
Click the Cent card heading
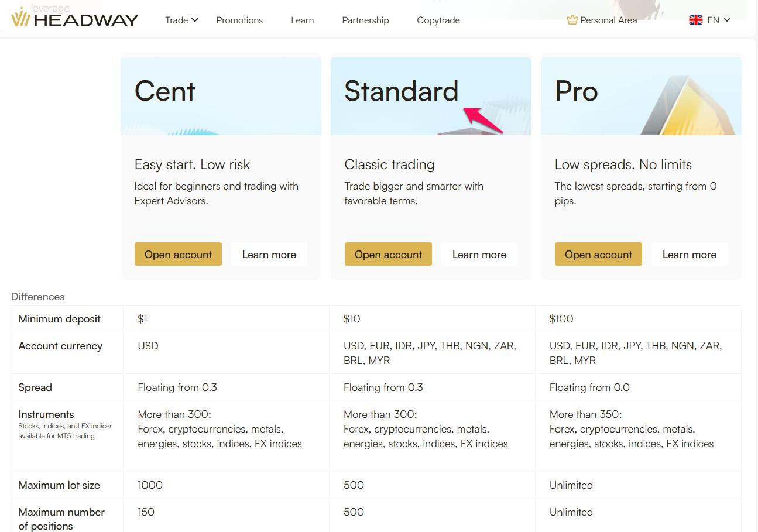pos(165,91)
